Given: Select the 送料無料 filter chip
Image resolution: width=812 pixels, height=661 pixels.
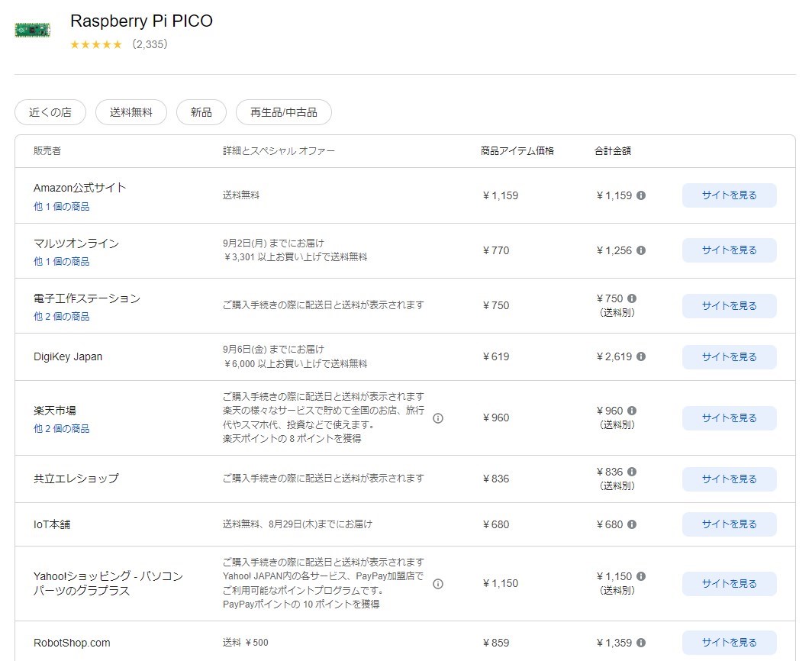Looking at the screenshot, I should 131,112.
